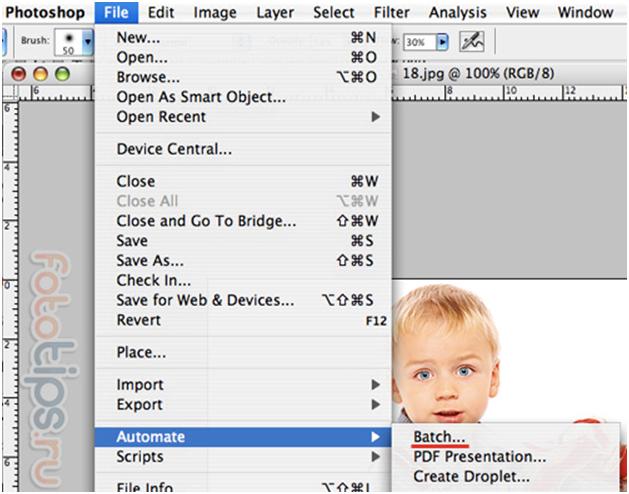Choose Close and Go To Bridge...

206,221
